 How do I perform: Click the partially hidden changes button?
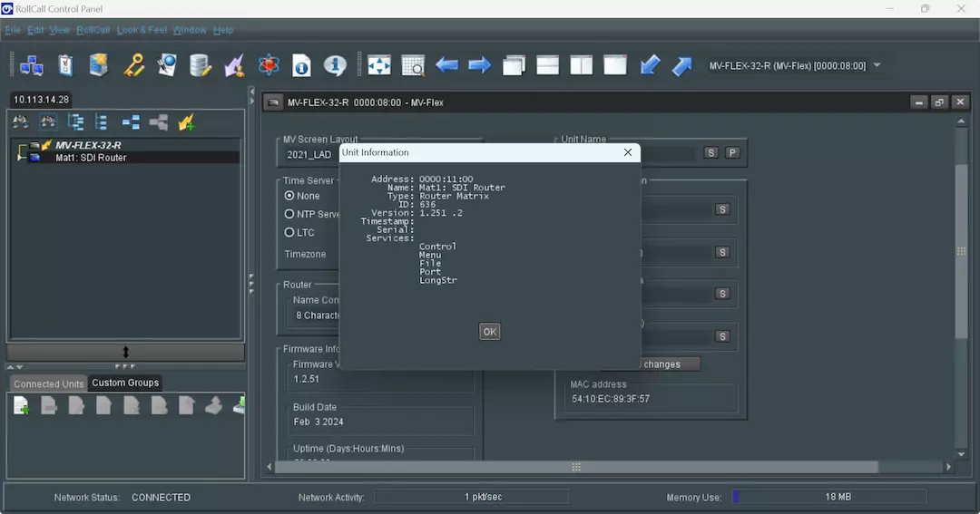[670, 364]
